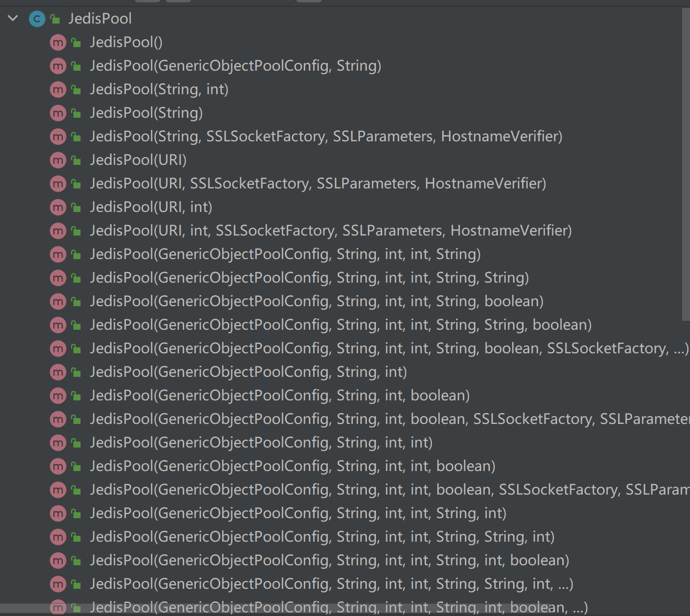The image size is (690, 616).
Task: Select constructor with int, int, boolean, SSLSocketFactory
Action: 390,490
